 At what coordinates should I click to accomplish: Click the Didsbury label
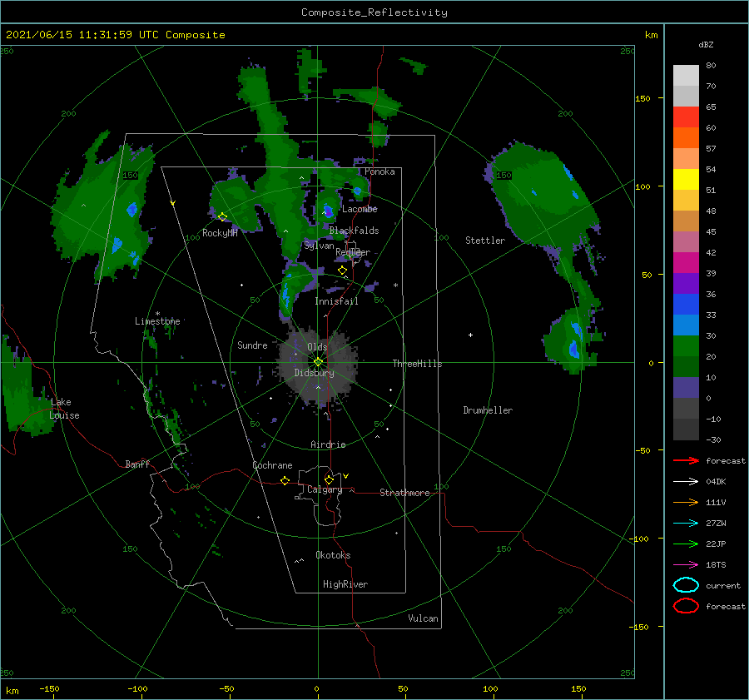(x=314, y=373)
